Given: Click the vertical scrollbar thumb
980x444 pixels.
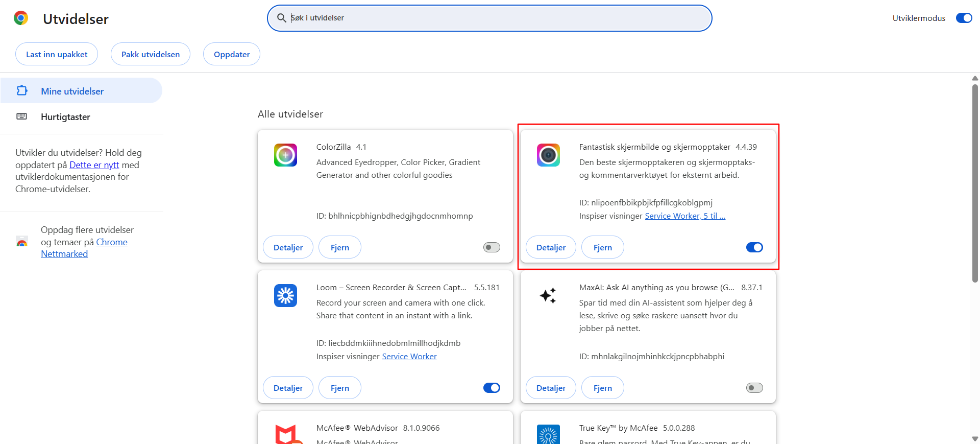Looking at the screenshot, I should 975,183.
